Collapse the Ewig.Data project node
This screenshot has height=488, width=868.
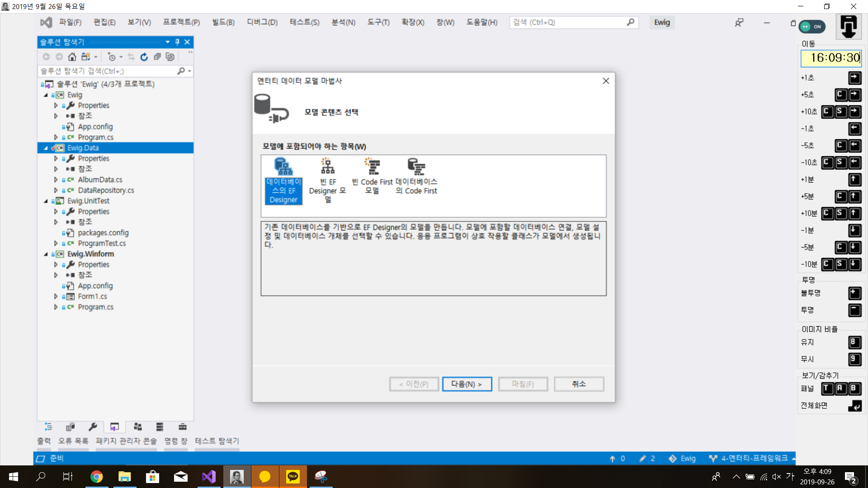click(46, 148)
